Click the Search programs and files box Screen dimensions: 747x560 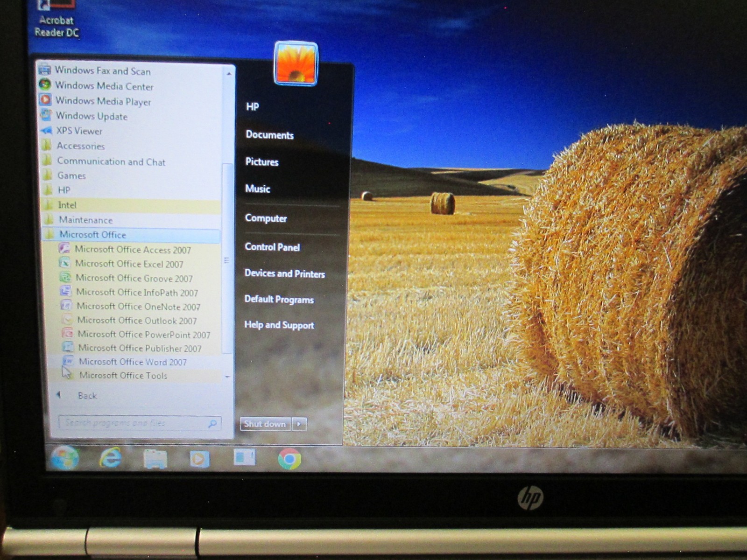(139, 423)
